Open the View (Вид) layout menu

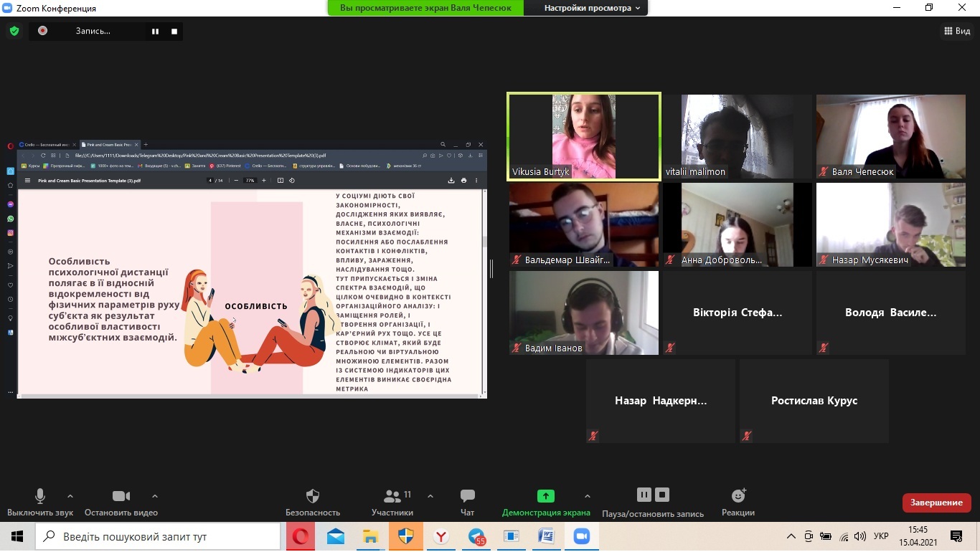(956, 31)
